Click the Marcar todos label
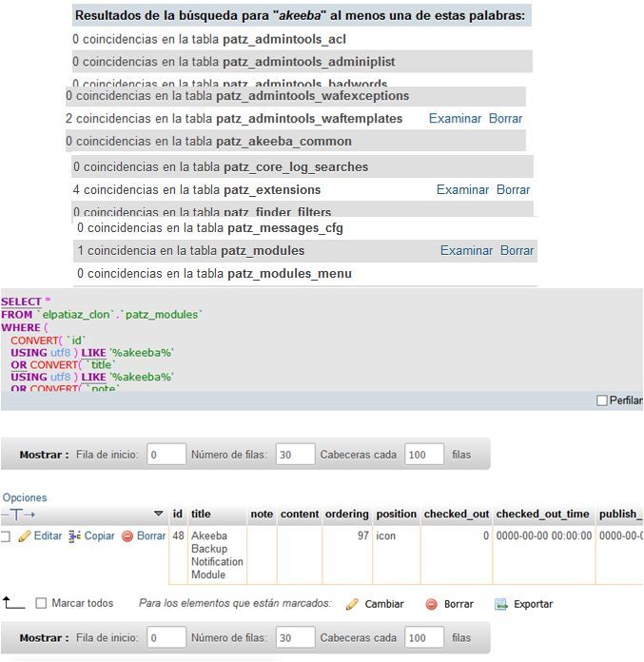644x662 pixels. pyautogui.click(x=83, y=603)
